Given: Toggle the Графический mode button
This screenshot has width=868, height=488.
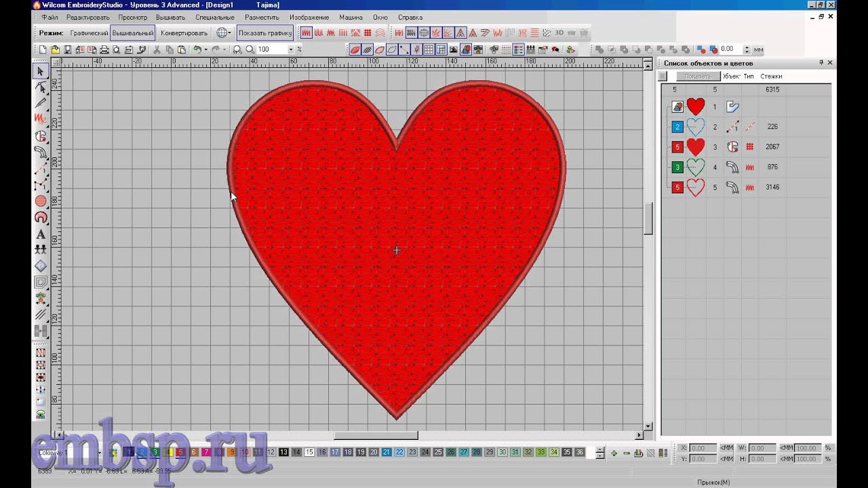Looking at the screenshot, I should (89, 33).
